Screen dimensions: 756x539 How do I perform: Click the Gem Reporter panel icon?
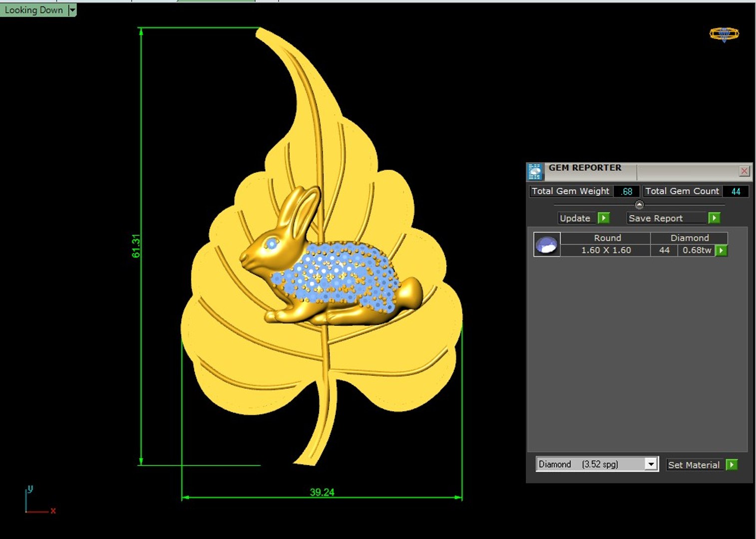[535, 171]
